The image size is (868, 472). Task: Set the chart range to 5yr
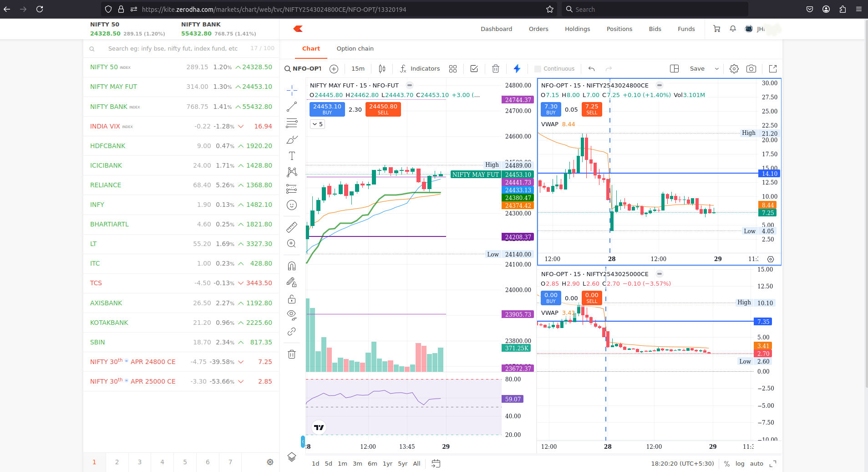click(x=403, y=463)
